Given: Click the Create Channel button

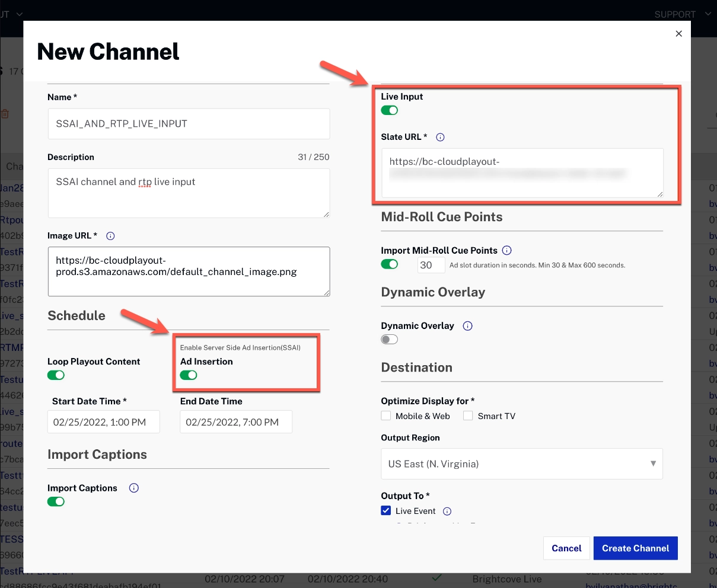Looking at the screenshot, I should tap(635, 548).
